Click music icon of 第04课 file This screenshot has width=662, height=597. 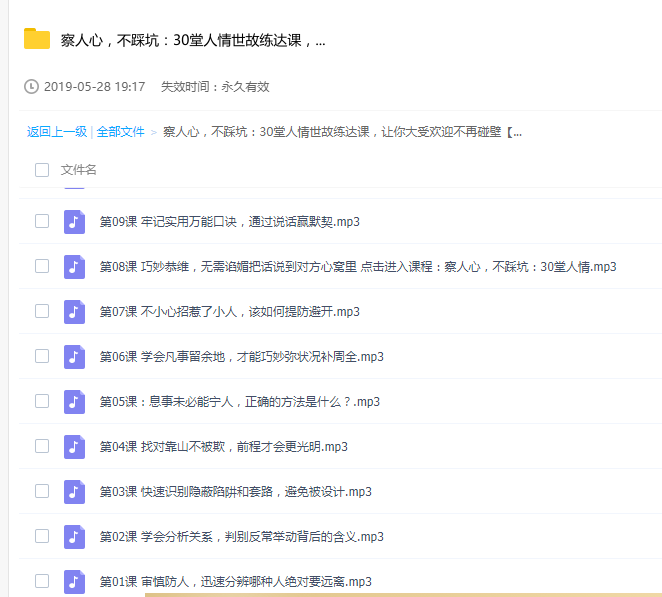pyautogui.click(x=74, y=447)
